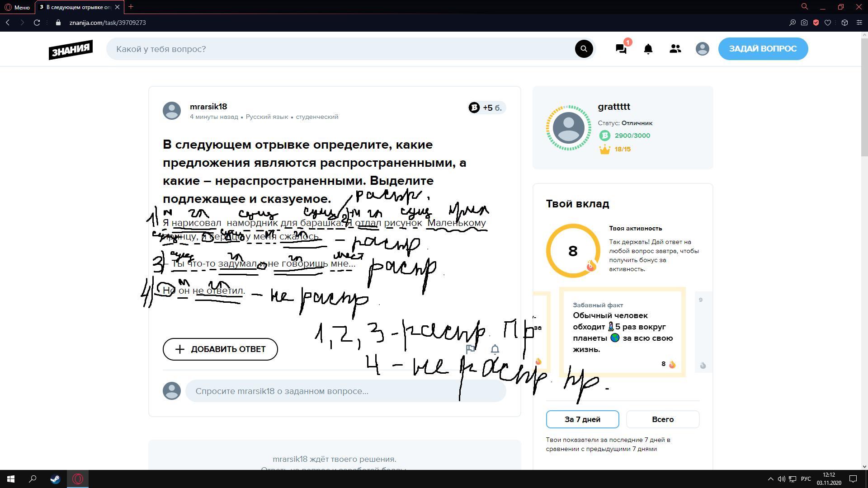868x488 pixels.
Task: Open mrarsik18 user profile link
Action: [x=208, y=107]
